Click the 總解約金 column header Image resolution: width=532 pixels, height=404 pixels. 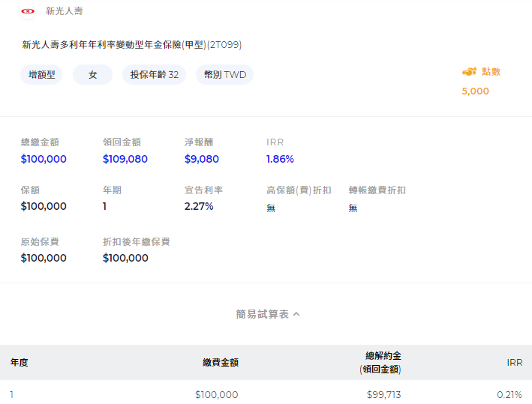tap(380, 362)
